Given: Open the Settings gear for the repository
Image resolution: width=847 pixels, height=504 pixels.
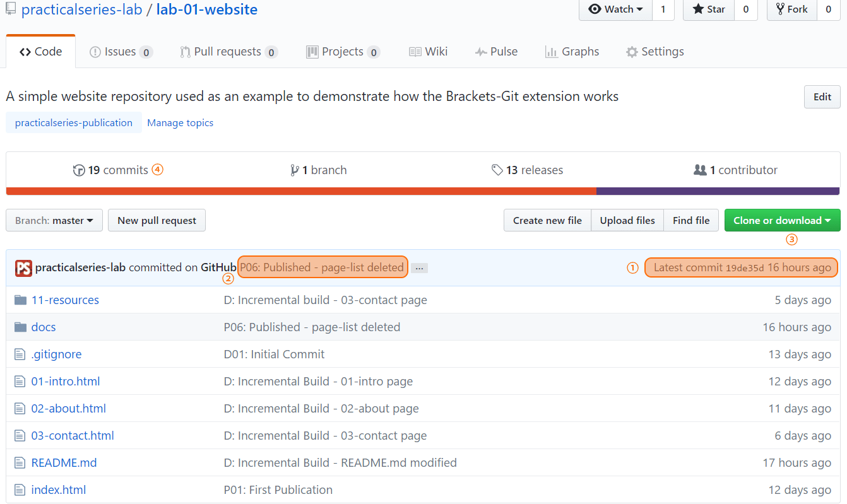Looking at the screenshot, I should [632, 52].
